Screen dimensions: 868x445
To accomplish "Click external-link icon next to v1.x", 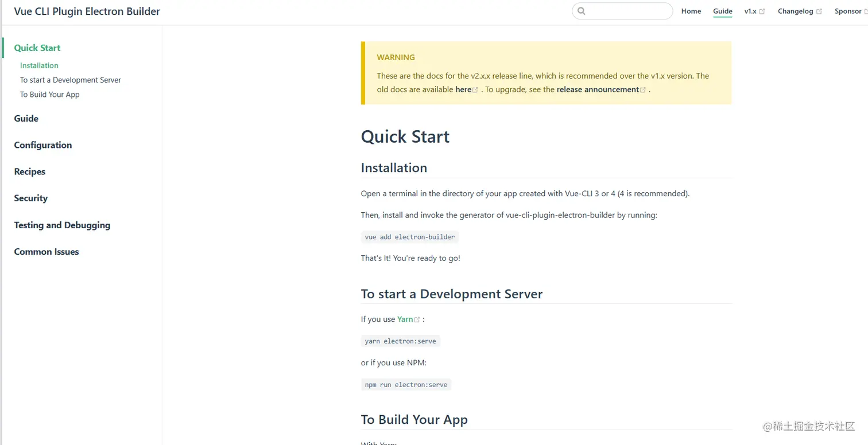I will [762, 11].
